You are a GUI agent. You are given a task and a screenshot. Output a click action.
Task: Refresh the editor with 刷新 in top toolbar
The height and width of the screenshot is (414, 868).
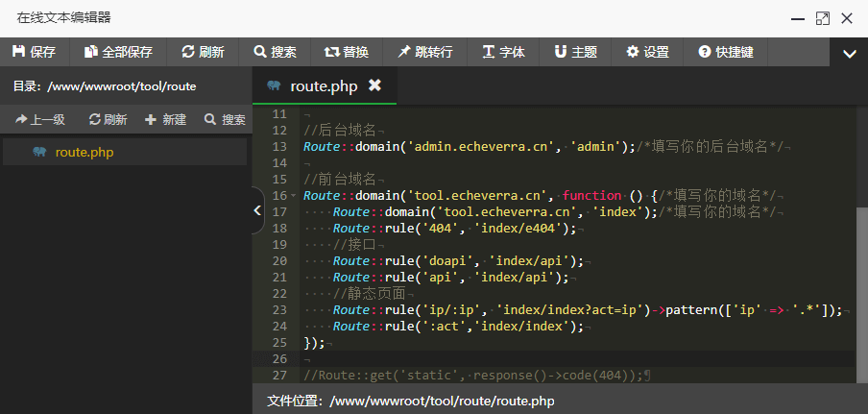click(x=203, y=52)
